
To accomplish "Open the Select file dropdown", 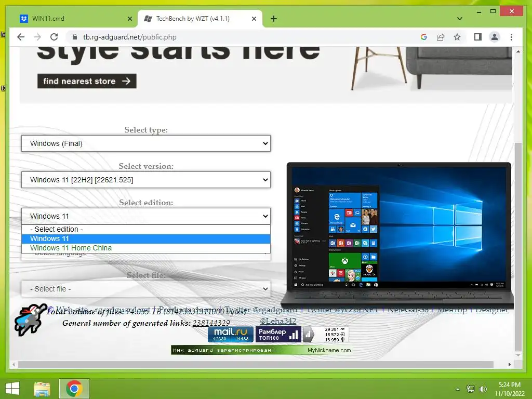I will 146,289.
